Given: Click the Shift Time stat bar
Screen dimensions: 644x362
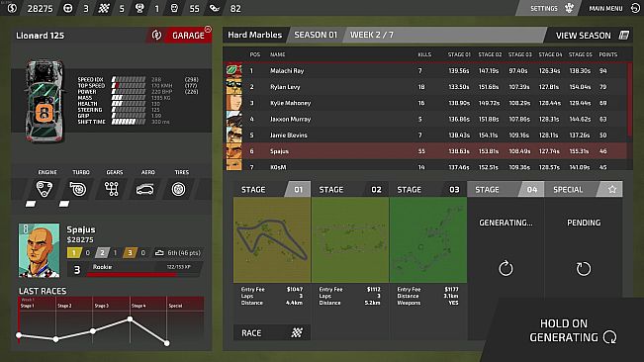Looking at the screenshot, I should 129,122.
